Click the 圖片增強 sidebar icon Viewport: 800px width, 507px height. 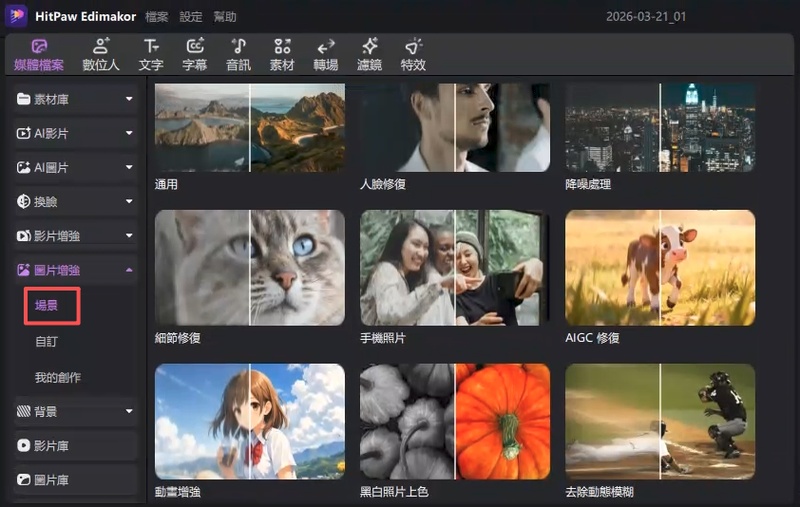(x=23, y=270)
